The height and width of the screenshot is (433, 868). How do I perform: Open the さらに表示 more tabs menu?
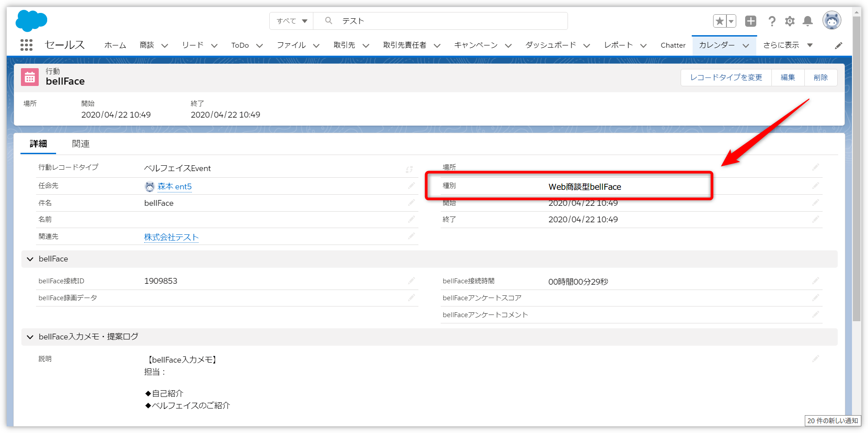(788, 45)
